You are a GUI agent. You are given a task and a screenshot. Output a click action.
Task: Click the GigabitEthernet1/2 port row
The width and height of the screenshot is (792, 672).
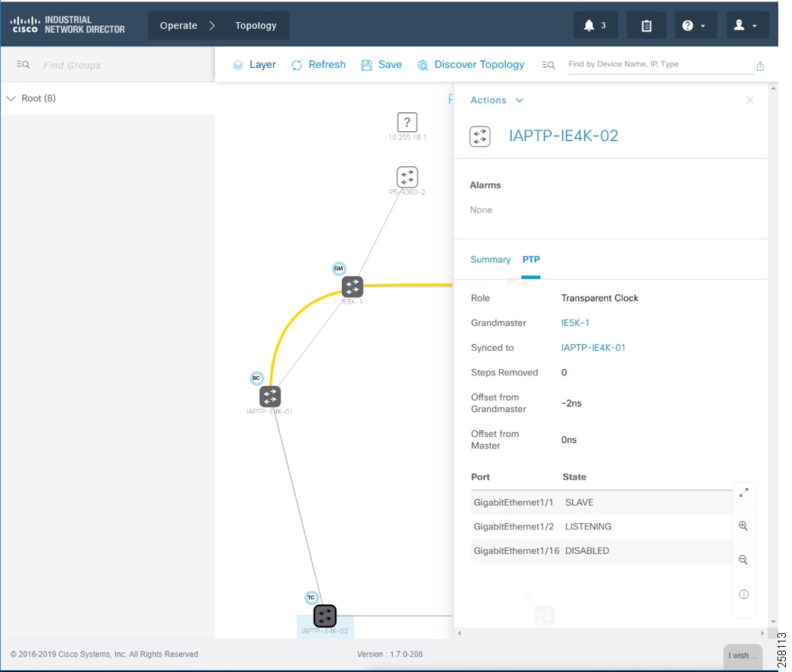point(601,526)
